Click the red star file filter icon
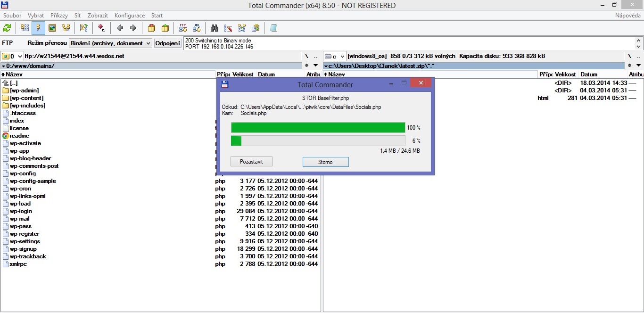 101,28
